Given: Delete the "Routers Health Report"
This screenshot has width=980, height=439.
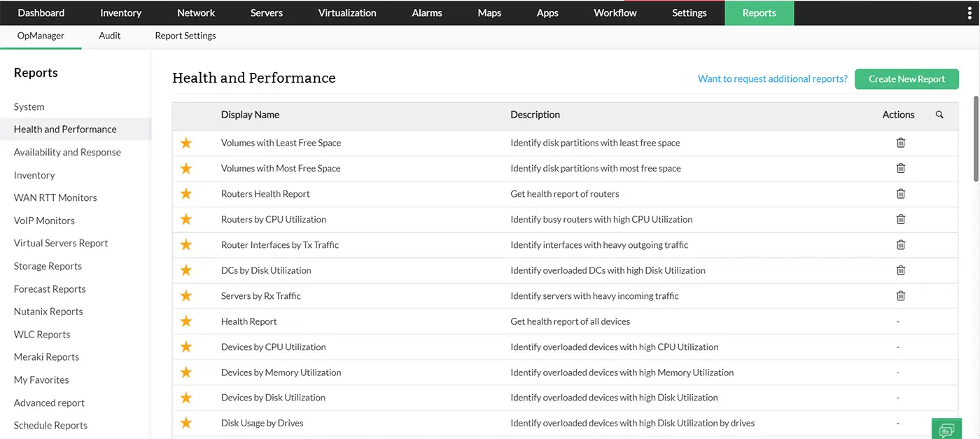Looking at the screenshot, I should (x=900, y=193).
